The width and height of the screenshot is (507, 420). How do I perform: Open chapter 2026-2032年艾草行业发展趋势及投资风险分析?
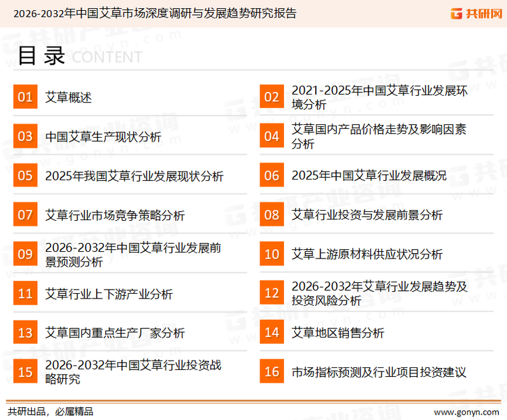pyautogui.click(x=379, y=293)
